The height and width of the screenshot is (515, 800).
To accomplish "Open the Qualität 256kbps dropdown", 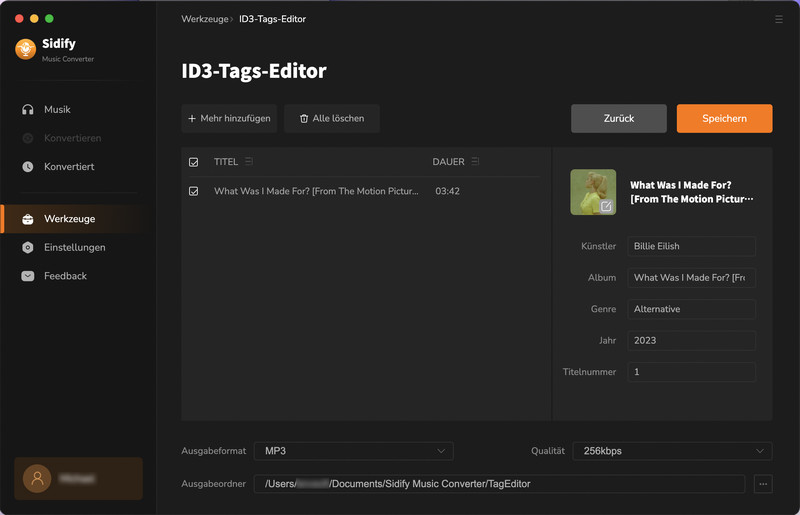I will point(672,451).
